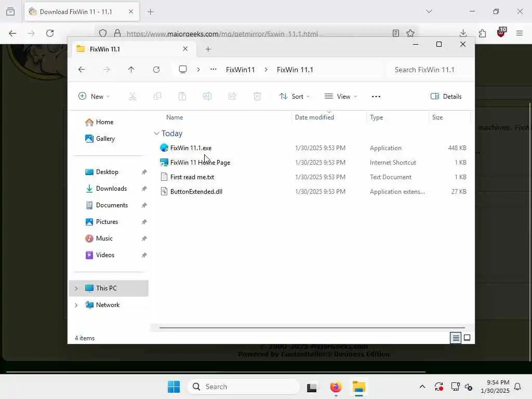Reload the page in Firefox
The width and height of the screenshot is (532, 399).
tap(50, 33)
